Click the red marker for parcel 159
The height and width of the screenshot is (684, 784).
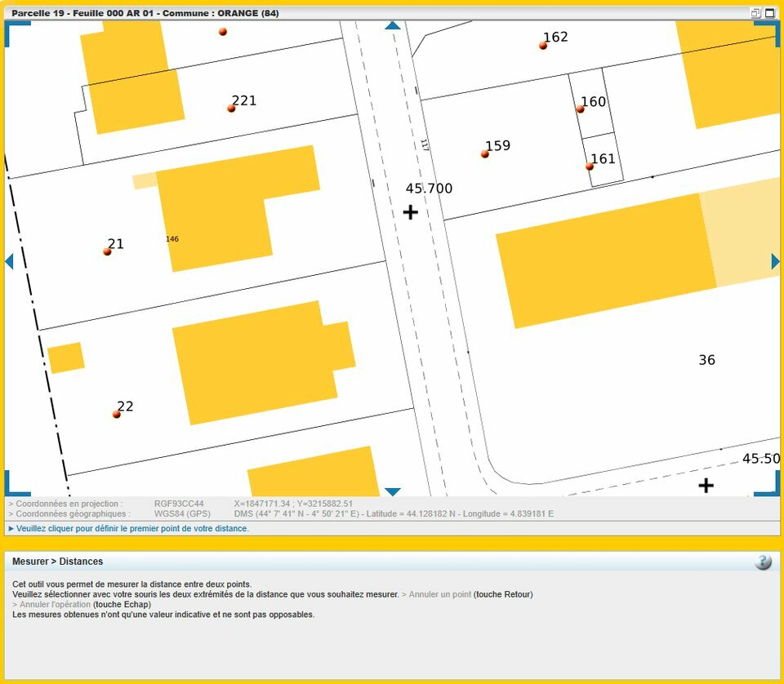point(485,153)
